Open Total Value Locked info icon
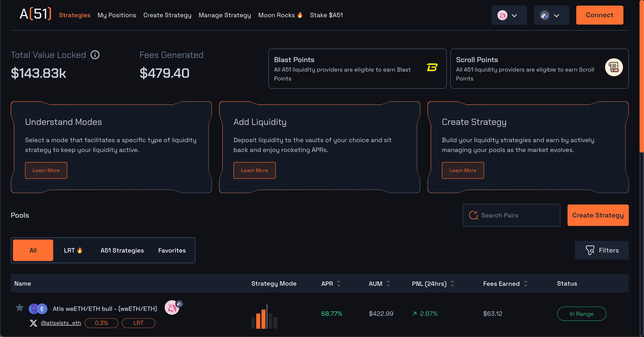 click(x=95, y=55)
